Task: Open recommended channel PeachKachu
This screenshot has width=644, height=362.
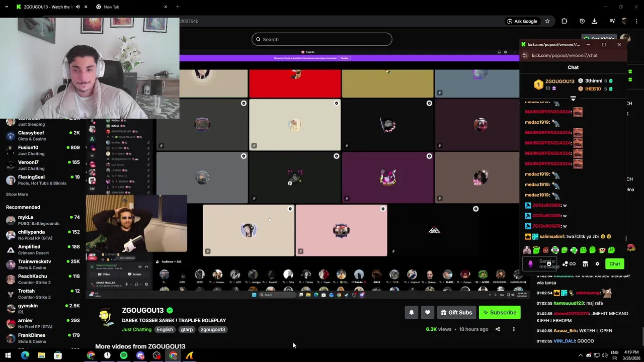Action: [43, 279]
